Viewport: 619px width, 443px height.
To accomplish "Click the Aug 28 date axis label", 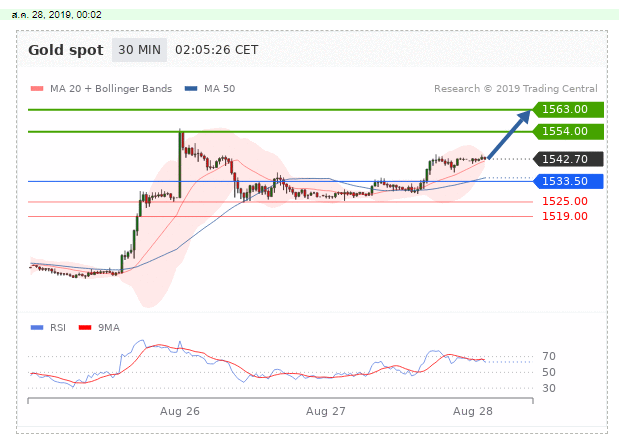I will [473, 411].
